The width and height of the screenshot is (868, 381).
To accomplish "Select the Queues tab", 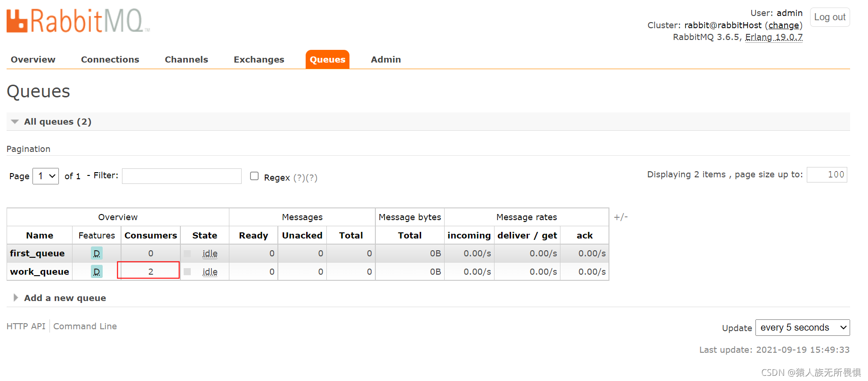I will [x=327, y=59].
